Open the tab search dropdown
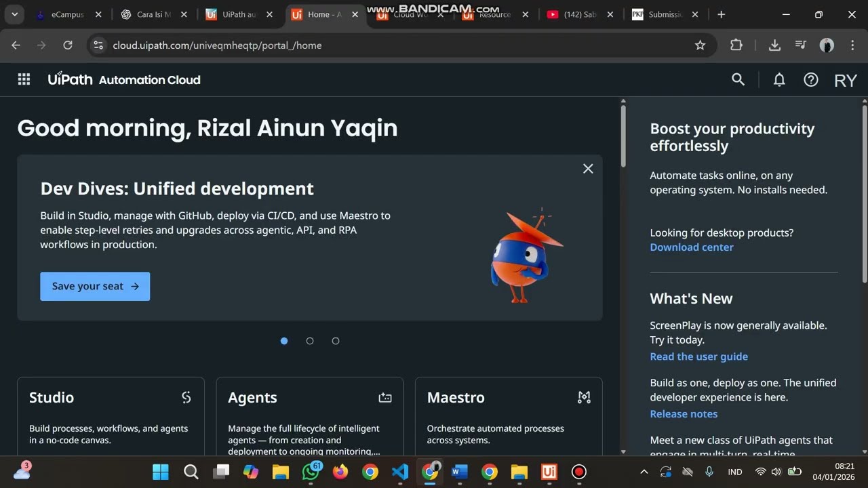The image size is (868, 488). pyautogui.click(x=14, y=14)
